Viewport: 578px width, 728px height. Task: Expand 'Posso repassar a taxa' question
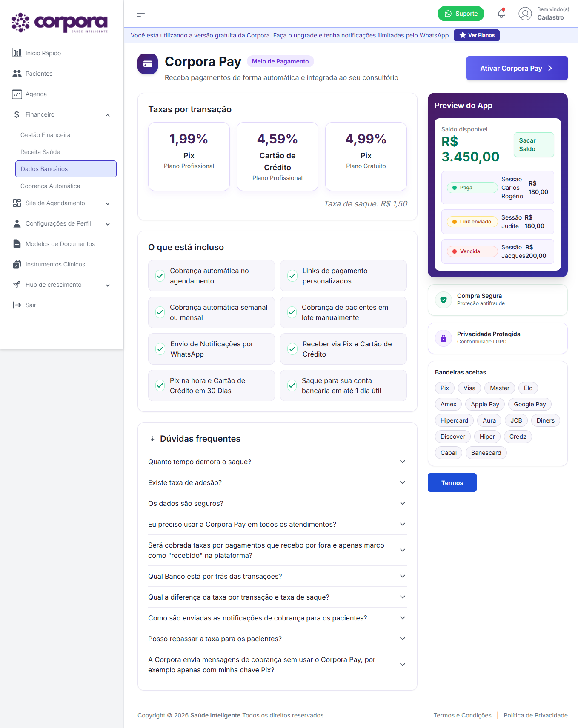point(278,639)
